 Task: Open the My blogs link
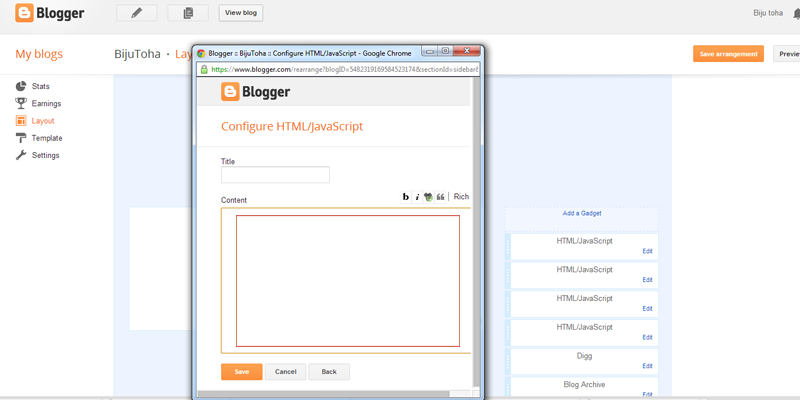coord(39,54)
